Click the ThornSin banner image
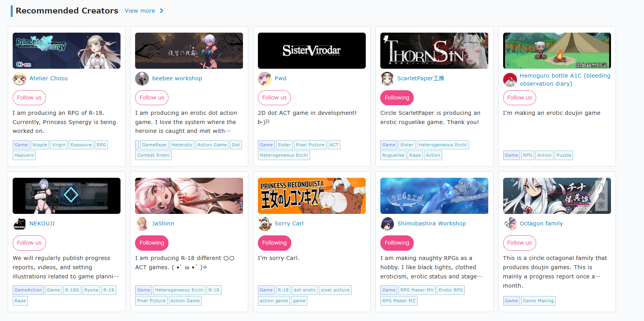The width and height of the screenshot is (644, 321). click(x=434, y=51)
